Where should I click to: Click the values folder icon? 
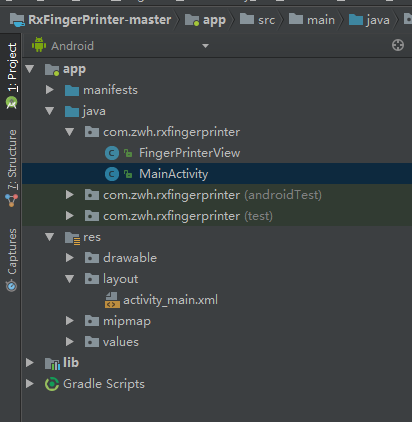pyautogui.click(x=92, y=342)
